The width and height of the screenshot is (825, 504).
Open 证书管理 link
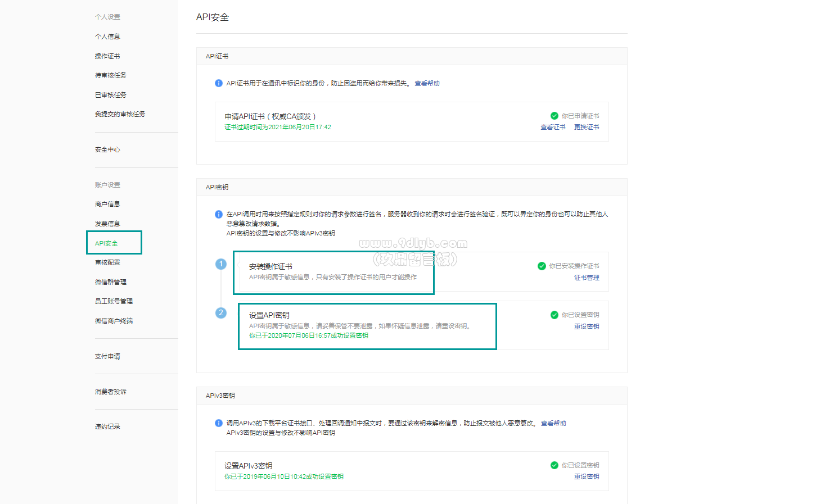(x=587, y=278)
